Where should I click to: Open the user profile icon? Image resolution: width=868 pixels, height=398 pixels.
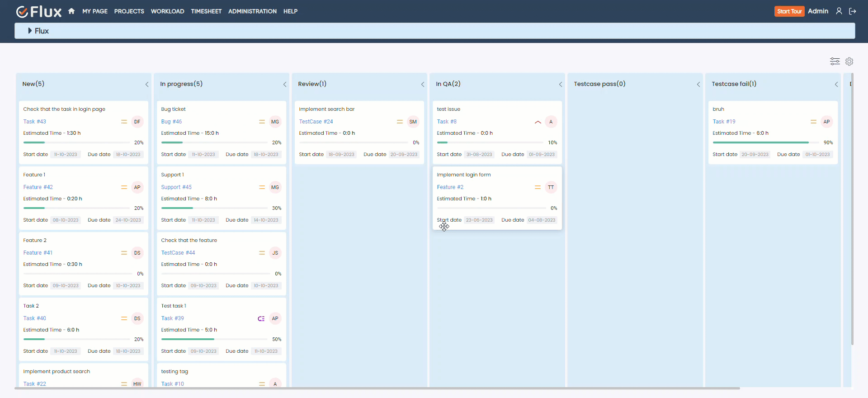coord(839,11)
